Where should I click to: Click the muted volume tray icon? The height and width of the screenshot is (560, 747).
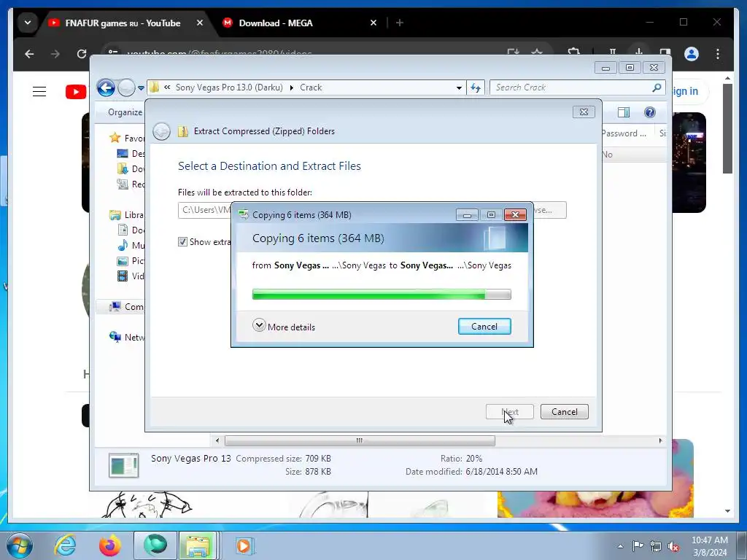click(673, 546)
